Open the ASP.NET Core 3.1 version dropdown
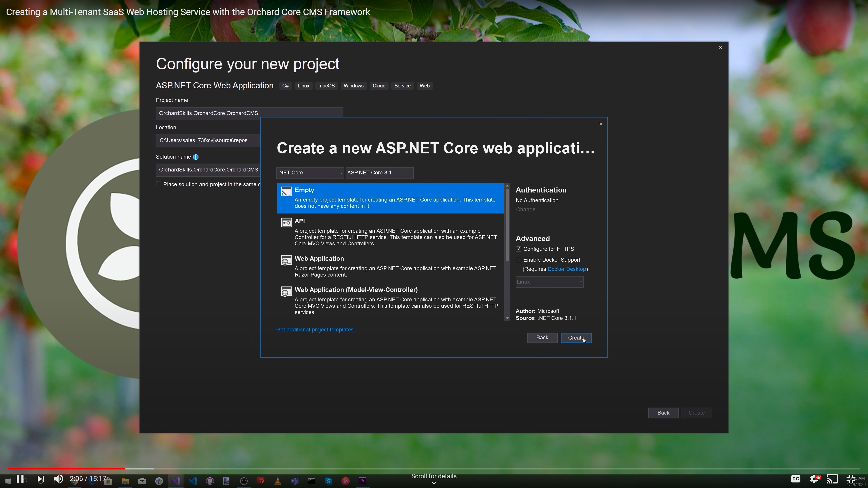 click(380, 173)
